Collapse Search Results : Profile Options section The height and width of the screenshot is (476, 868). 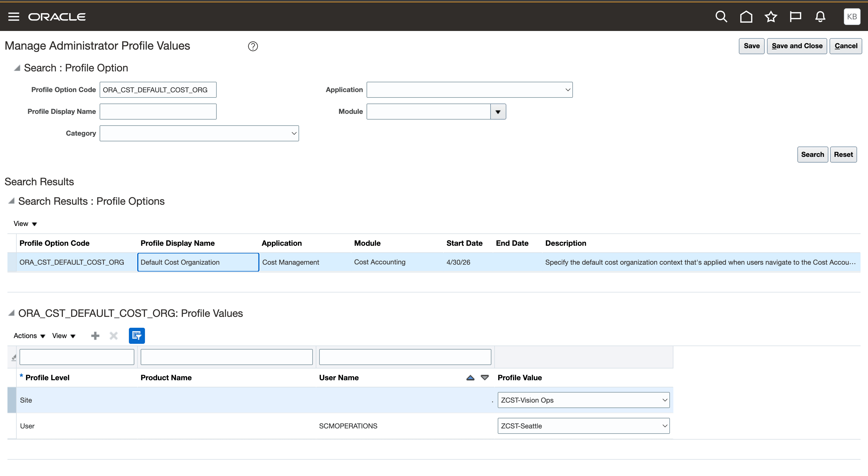click(11, 201)
